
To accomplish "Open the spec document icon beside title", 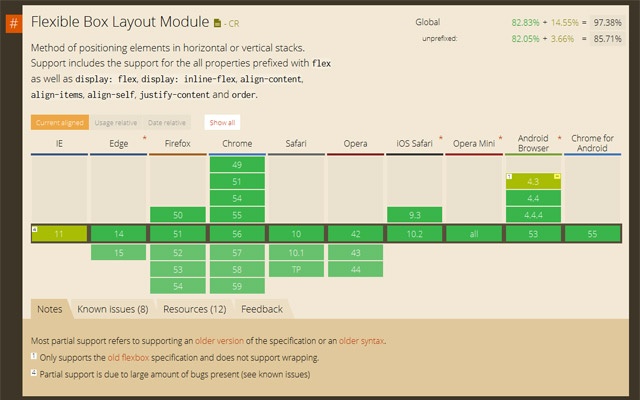I will pyautogui.click(x=218, y=23).
